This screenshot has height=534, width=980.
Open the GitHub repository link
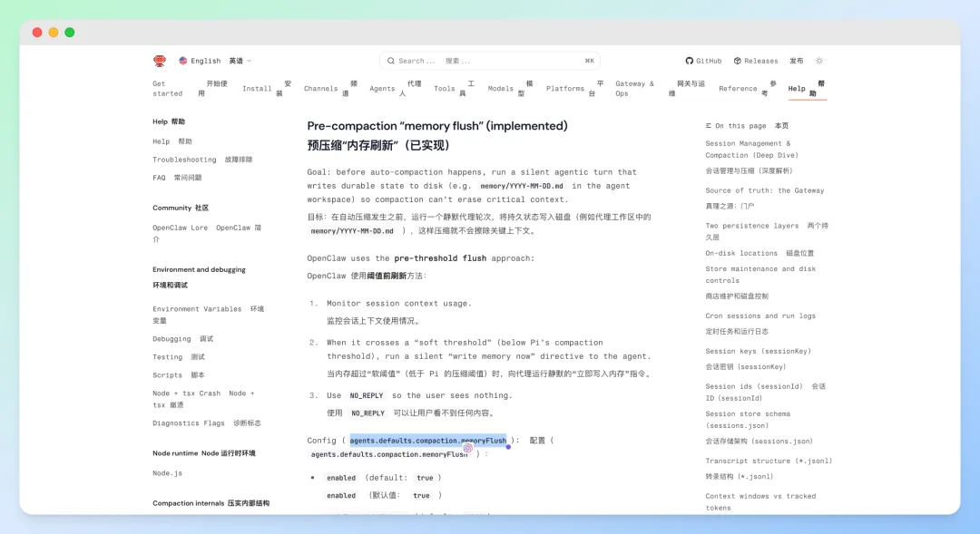(703, 61)
